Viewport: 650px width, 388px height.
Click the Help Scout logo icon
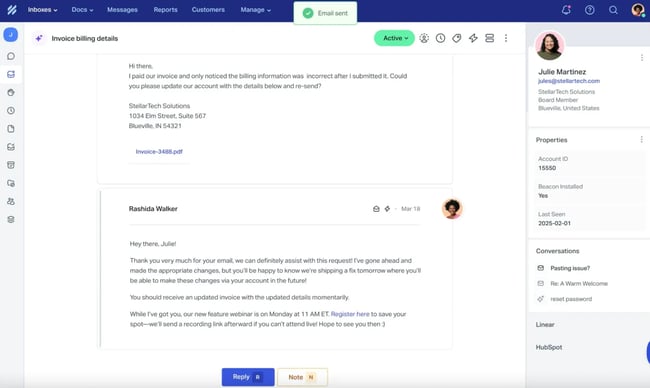pyautogui.click(x=12, y=10)
